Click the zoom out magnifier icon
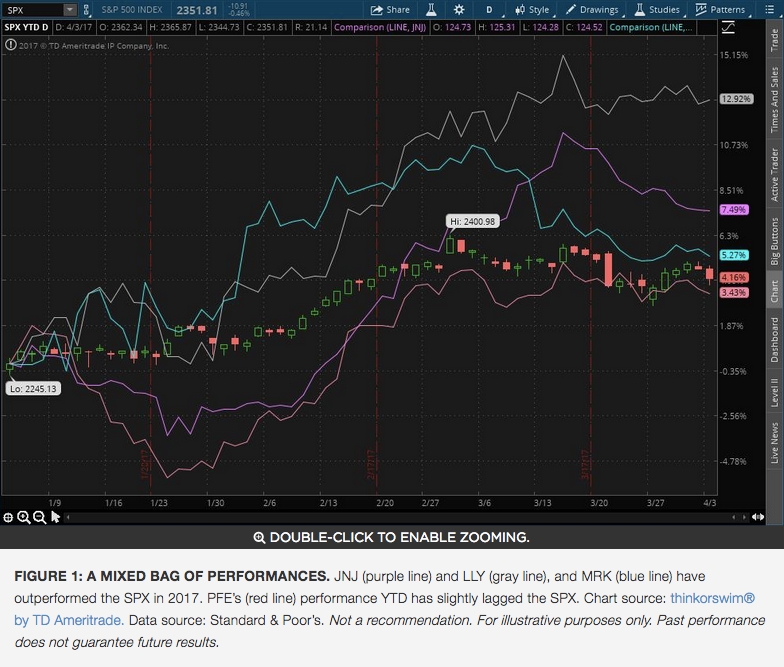Viewport: 784px width, 667px height. point(40,518)
